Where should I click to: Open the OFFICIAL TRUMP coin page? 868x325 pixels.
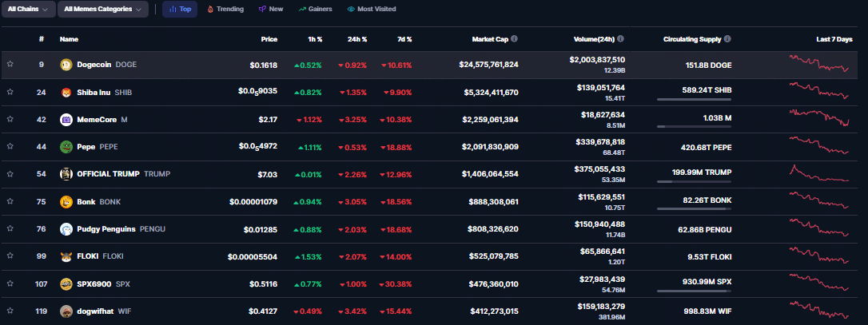108,174
